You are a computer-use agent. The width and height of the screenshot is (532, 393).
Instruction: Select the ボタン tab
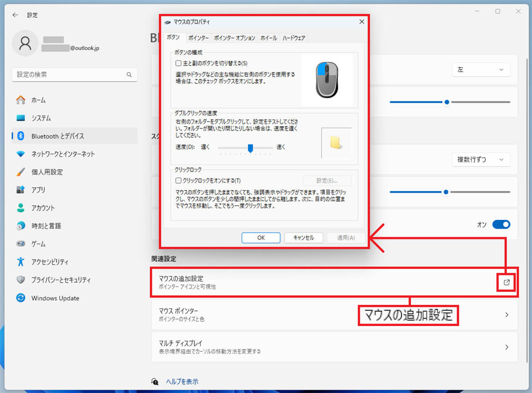[x=173, y=38]
